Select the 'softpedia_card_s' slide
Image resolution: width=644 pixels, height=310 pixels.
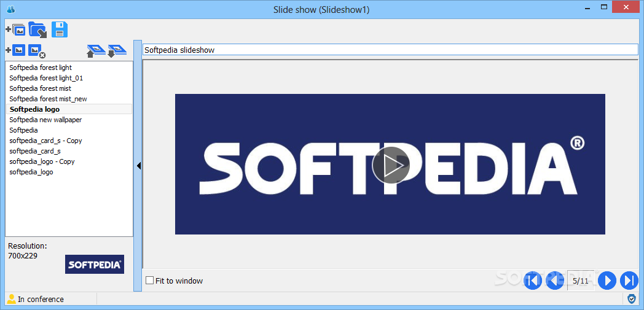35,151
